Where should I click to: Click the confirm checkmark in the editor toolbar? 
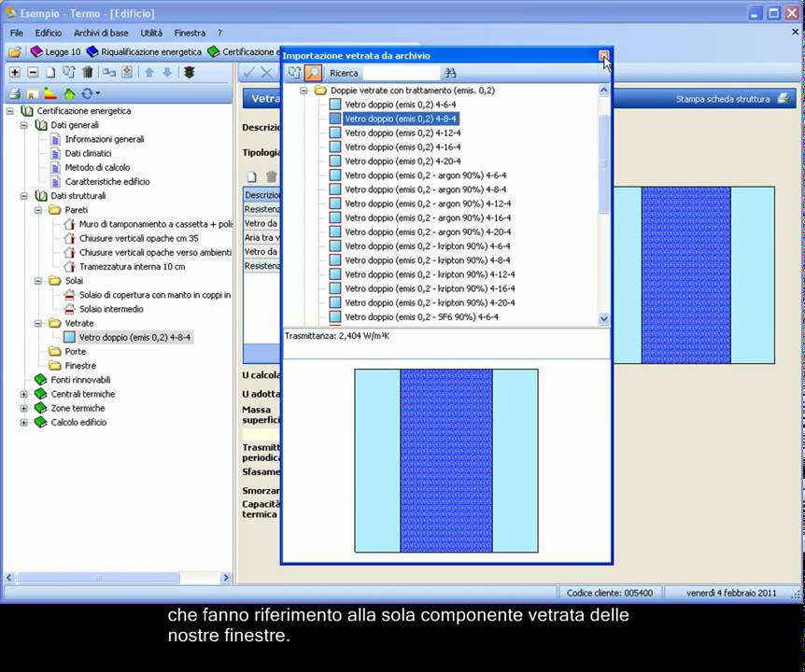click(x=249, y=73)
